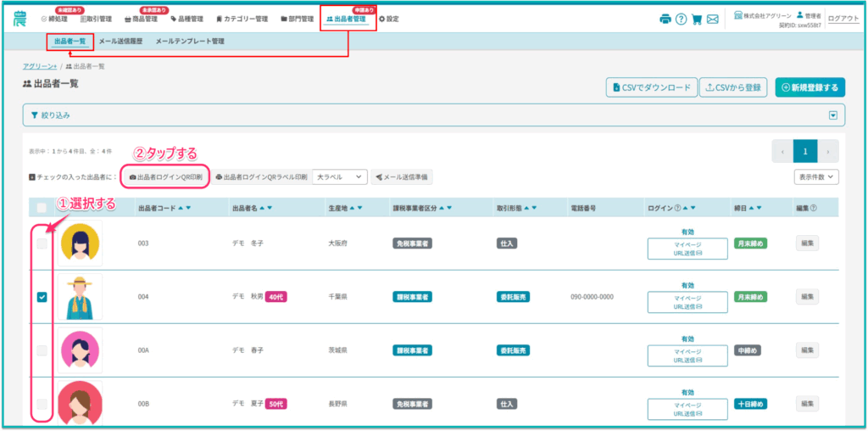
Task: Open avatar of デモ 冬子
Action: coord(81,243)
